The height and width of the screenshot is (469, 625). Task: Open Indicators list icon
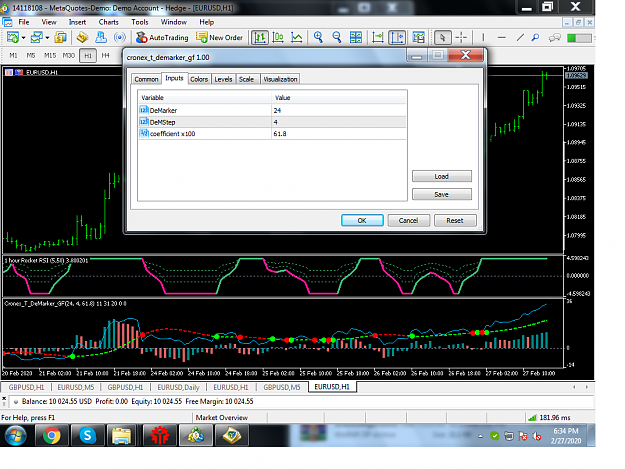point(419,37)
